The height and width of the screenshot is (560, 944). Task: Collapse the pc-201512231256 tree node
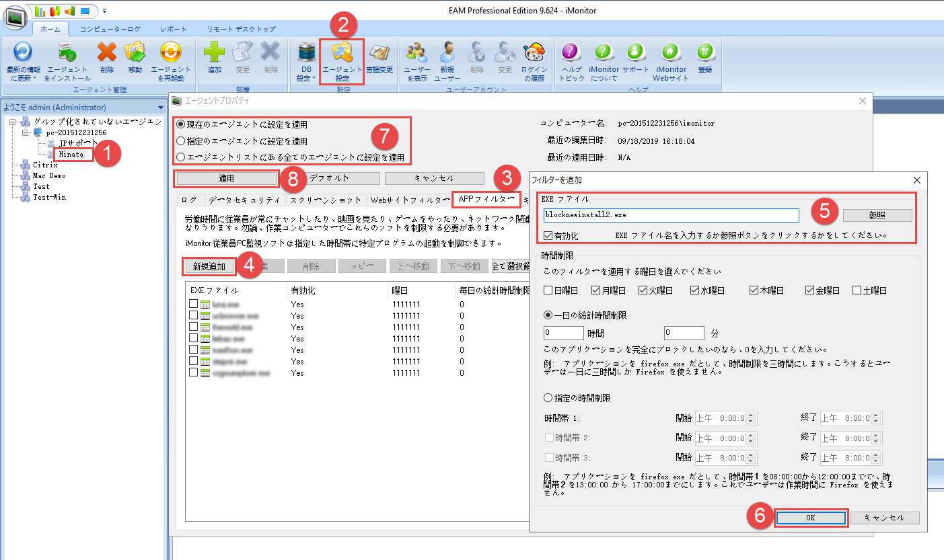click(x=24, y=132)
